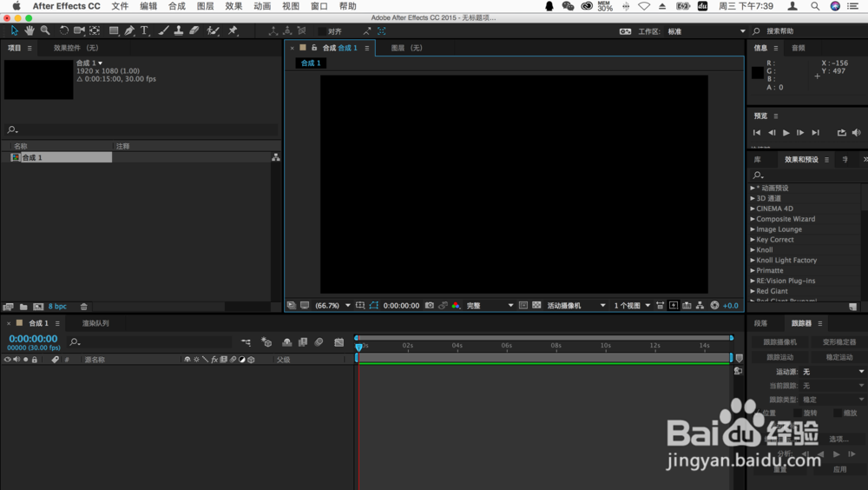Open the 运动源 dropdown in tracker
This screenshot has height=490, width=868.
pos(833,371)
